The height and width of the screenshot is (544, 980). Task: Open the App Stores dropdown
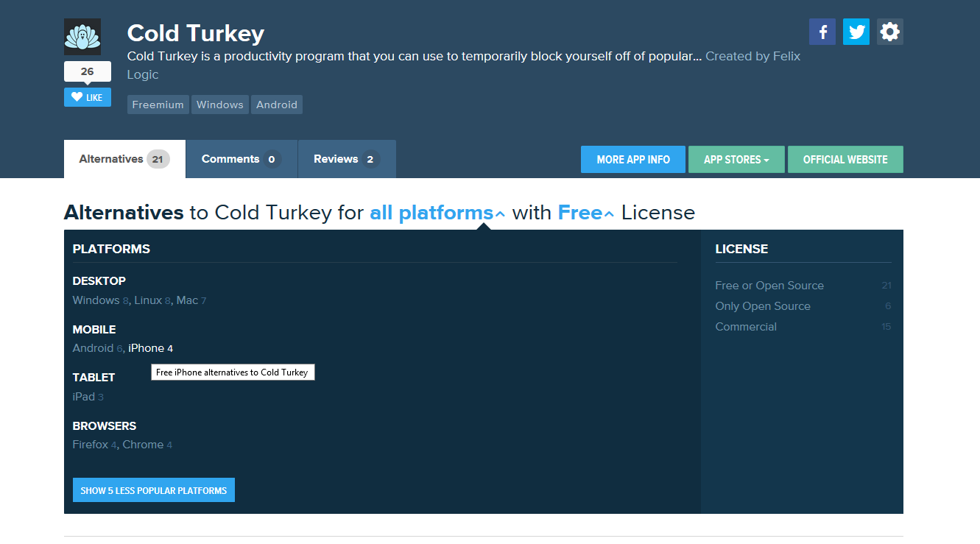click(x=736, y=160)
